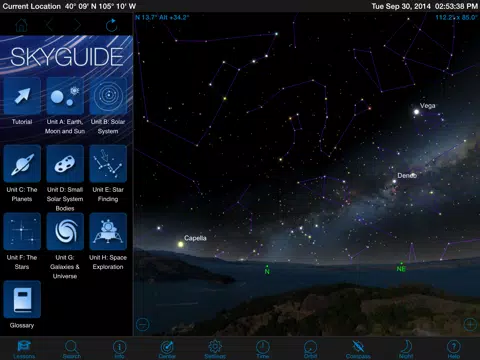Open the Help button

click(453, 349)
